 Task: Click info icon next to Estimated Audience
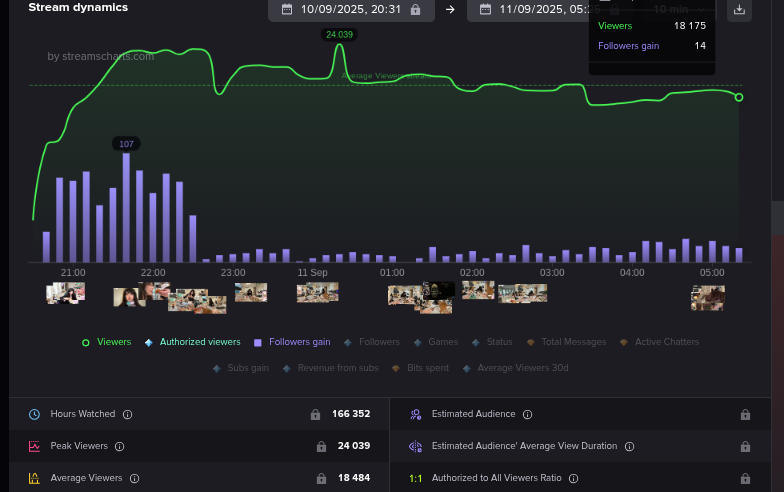pyautogui.click(x=527, y=414)
